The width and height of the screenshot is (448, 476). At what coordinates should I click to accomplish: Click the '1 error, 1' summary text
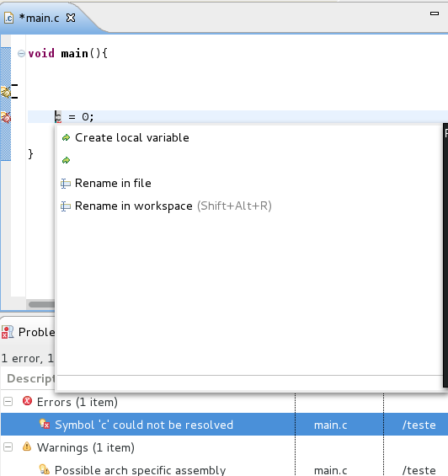pos(27,359)
